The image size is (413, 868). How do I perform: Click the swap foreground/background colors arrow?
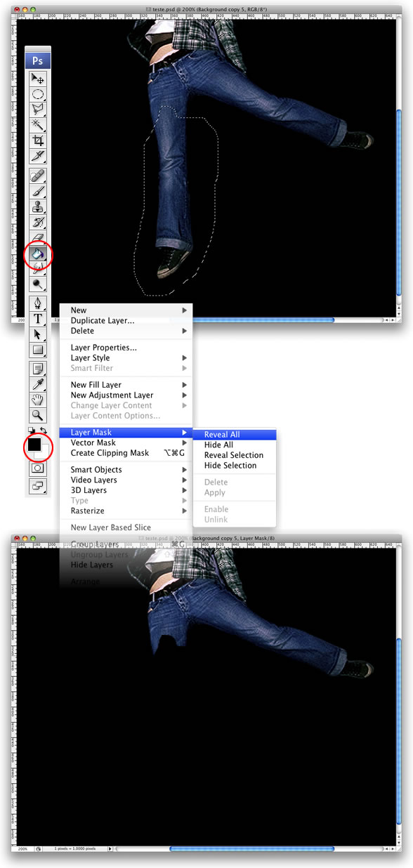[44, 430]
